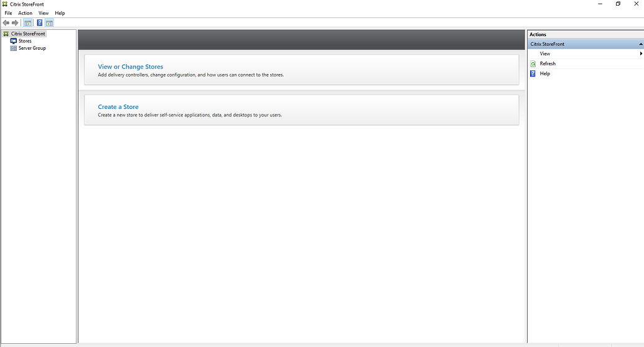644x347 pixels.
Task: Expand the View submenu arrow in Actions
Action: (641, 54)
